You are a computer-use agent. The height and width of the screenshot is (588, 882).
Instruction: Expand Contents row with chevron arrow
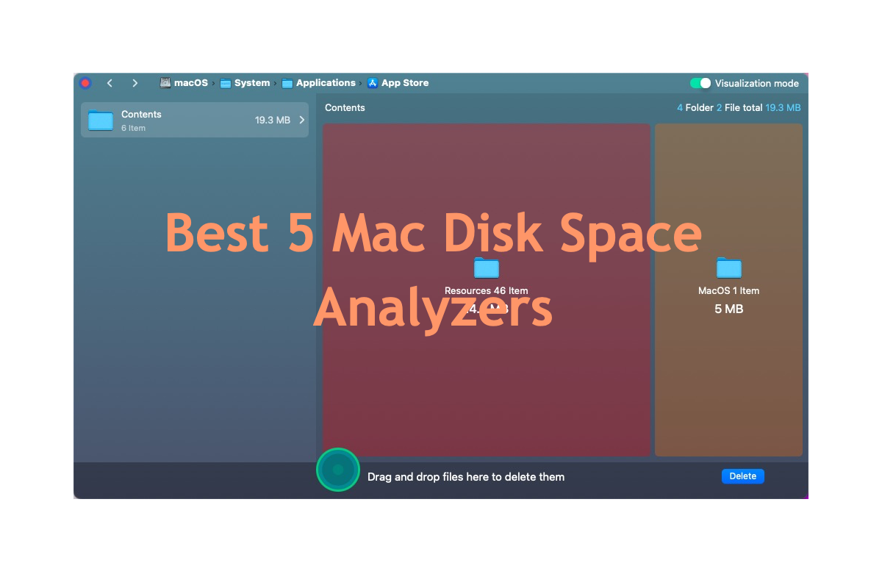click(x=301, y=120)
